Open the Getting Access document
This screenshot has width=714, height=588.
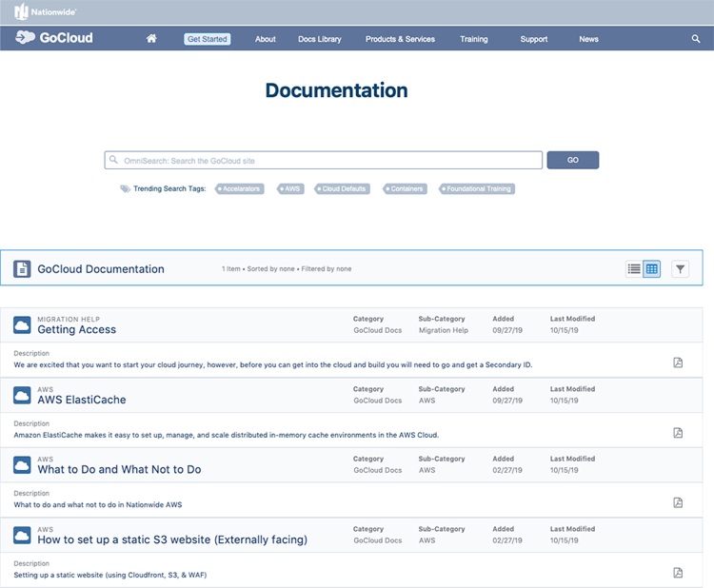[76, 329]
